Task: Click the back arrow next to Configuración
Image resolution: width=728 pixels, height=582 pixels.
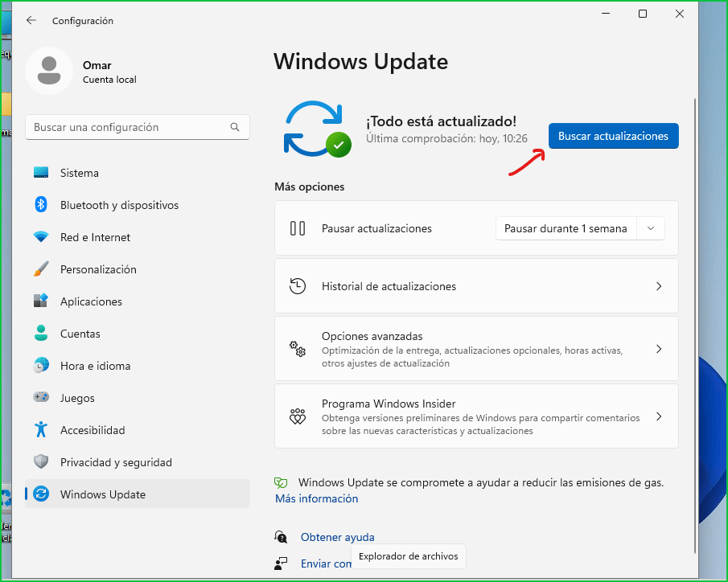Action: point(31,20)
